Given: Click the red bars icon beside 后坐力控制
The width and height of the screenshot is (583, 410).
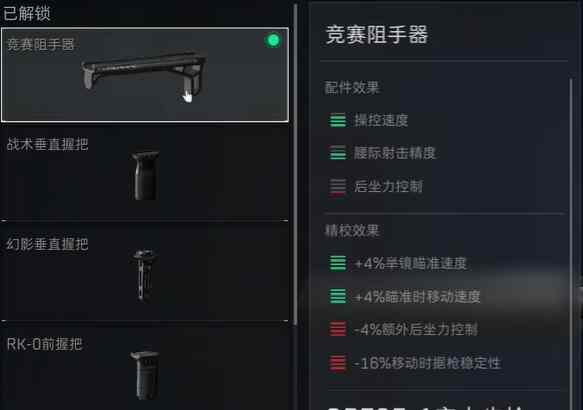Looking at the screenshot, I should click(x=338, y=186).
